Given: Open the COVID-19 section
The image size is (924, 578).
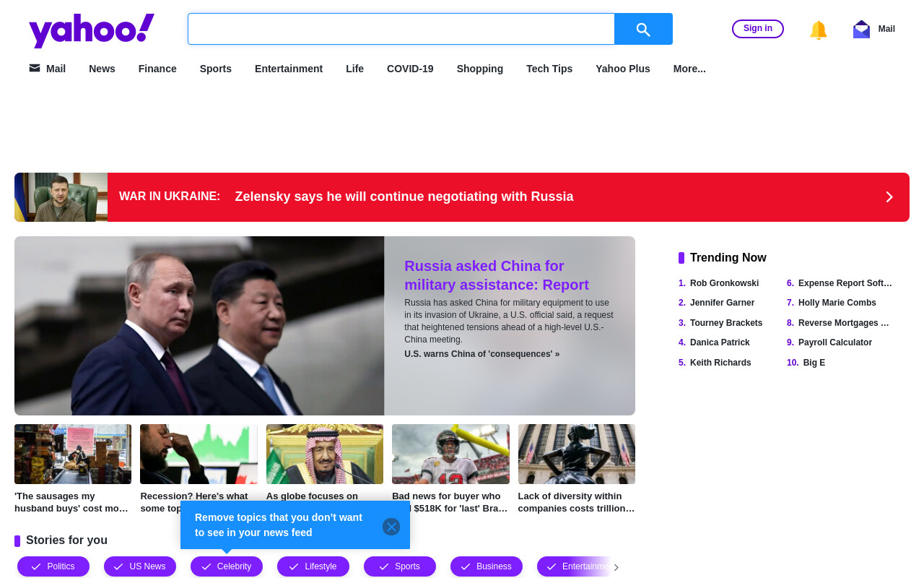Looking at the screenshot, I should 410,69.
